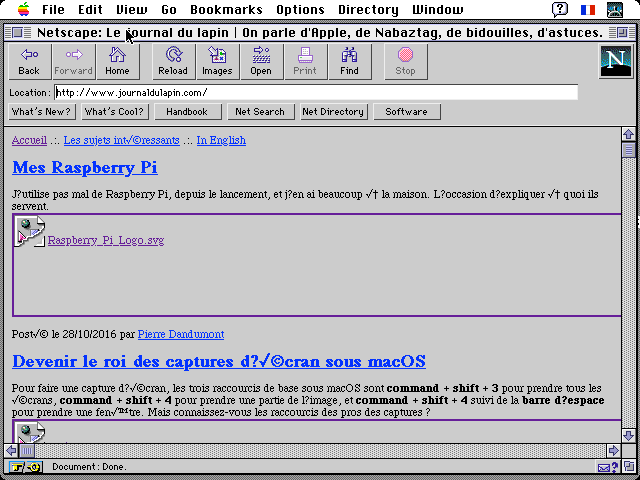Click the Open location toolbar button
The height and width of the screenshot is (480, 640).
click(x=261, y=62)
